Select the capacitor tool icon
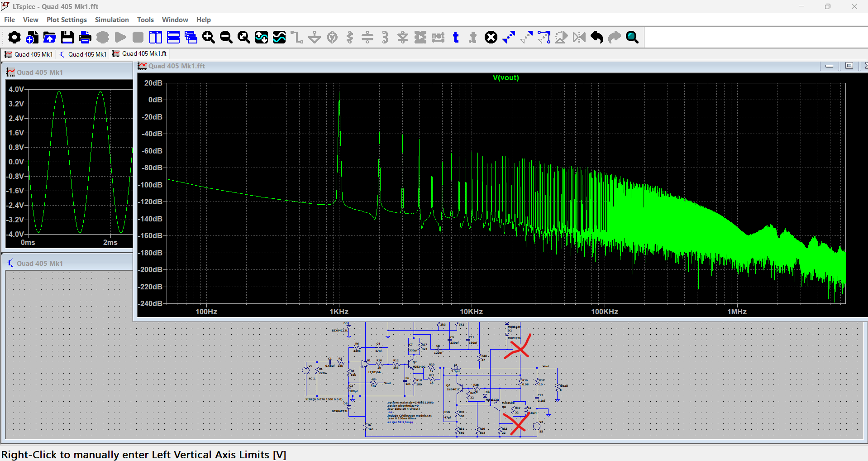This screenshot has width=868, height=461. pyautogui.click(x=367, y=37)
